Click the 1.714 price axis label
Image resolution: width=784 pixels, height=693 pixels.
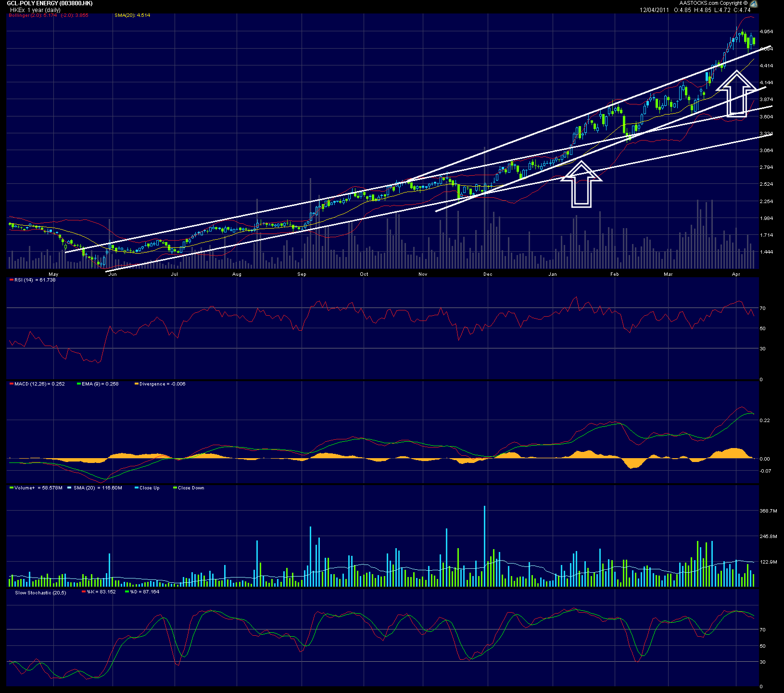(766, 235)
